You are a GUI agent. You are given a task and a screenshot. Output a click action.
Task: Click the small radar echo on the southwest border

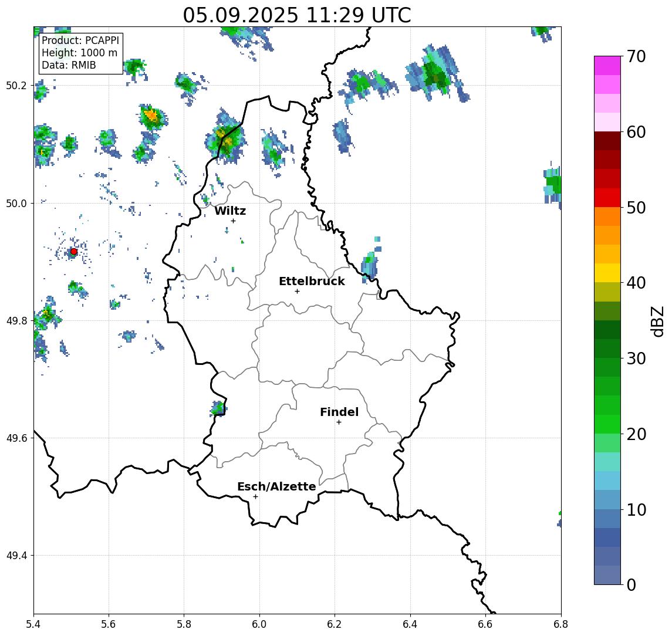(x=218, y=408)
